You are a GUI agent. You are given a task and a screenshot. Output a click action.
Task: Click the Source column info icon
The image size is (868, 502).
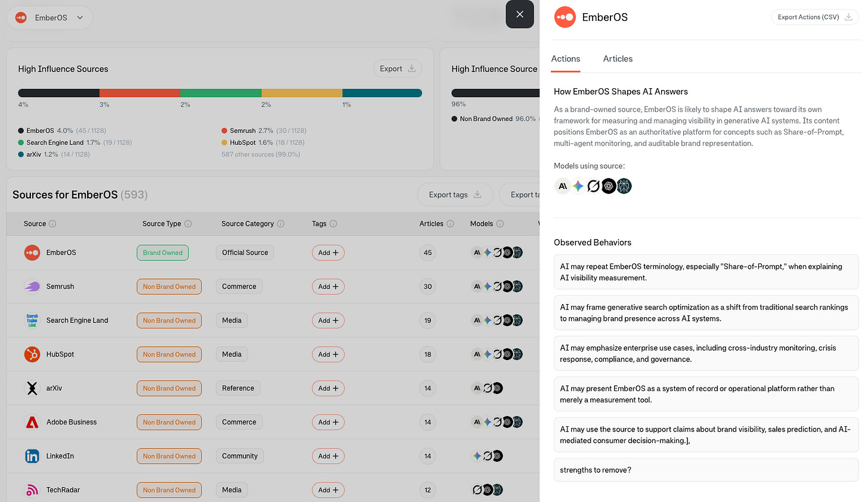[52, 224]
